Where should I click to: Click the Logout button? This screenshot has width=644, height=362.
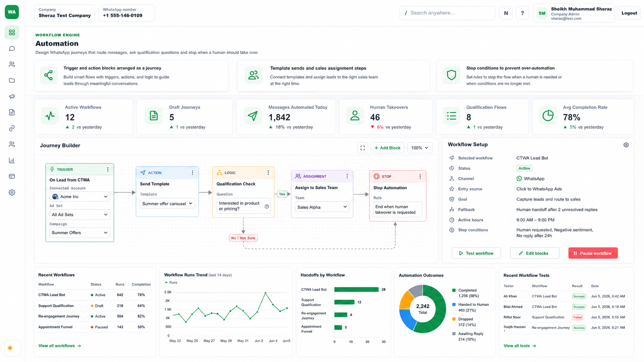click(629, 13)
